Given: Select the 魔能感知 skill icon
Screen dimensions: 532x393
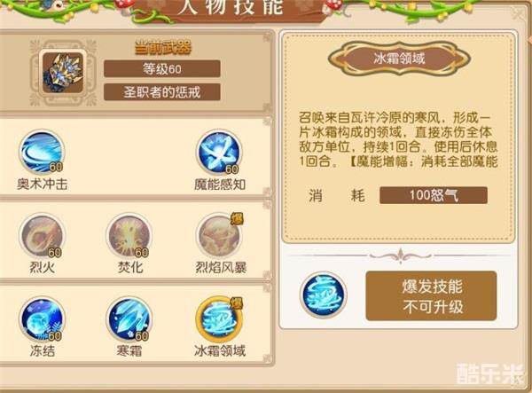Looking at the screenshot, I should [x=219, y=153].
